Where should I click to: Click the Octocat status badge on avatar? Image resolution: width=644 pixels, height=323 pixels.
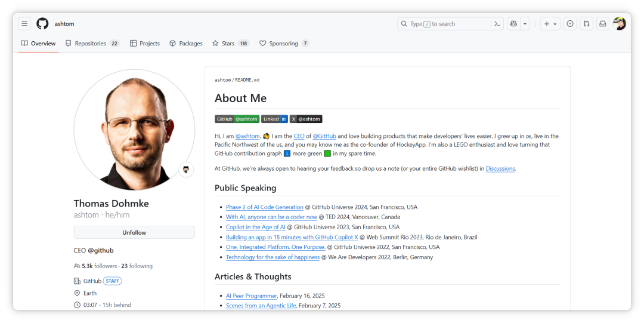coord(186,170)
